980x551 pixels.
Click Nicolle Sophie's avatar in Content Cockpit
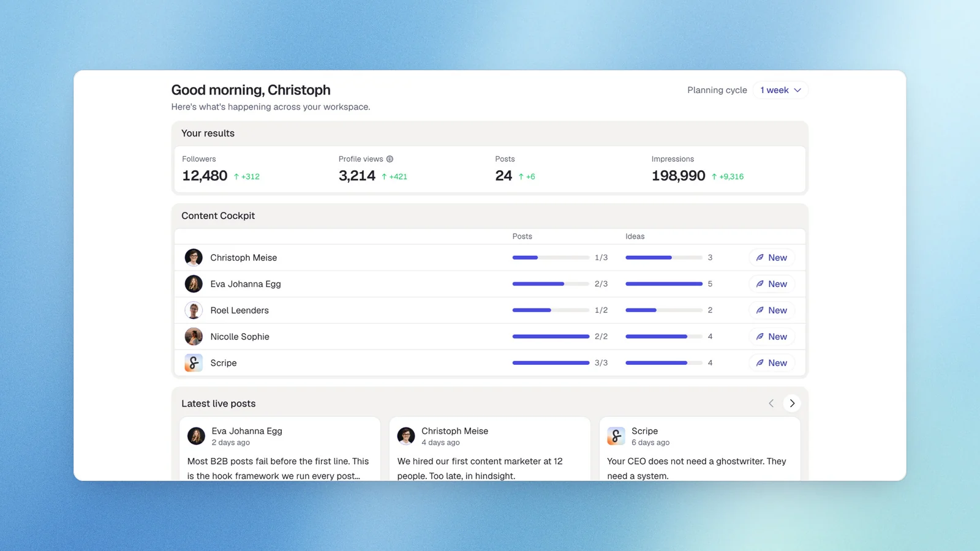coord(194,337)
